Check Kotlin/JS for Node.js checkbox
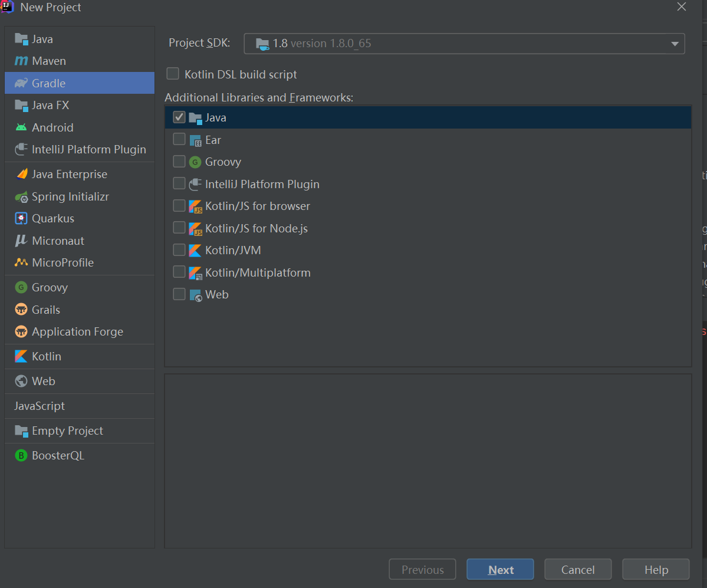Viewport: 707px width, 588px height. 179,228
